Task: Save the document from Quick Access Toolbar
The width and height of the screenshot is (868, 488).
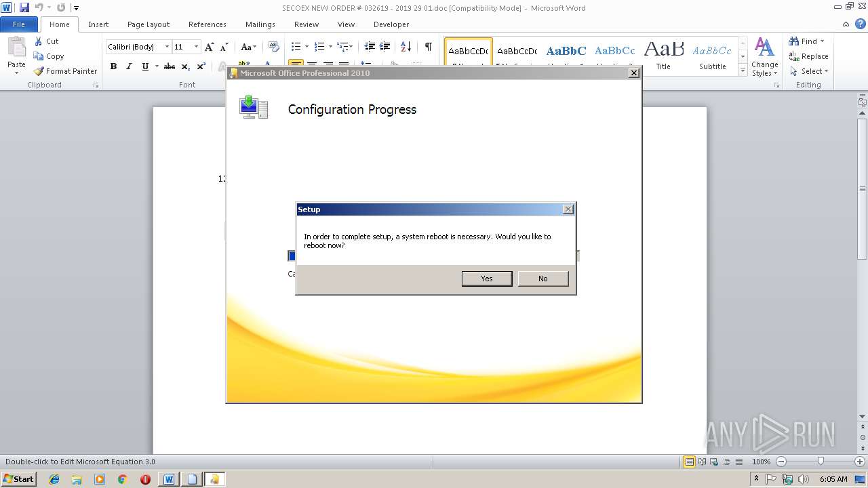Action: click(x=24, y=8)
